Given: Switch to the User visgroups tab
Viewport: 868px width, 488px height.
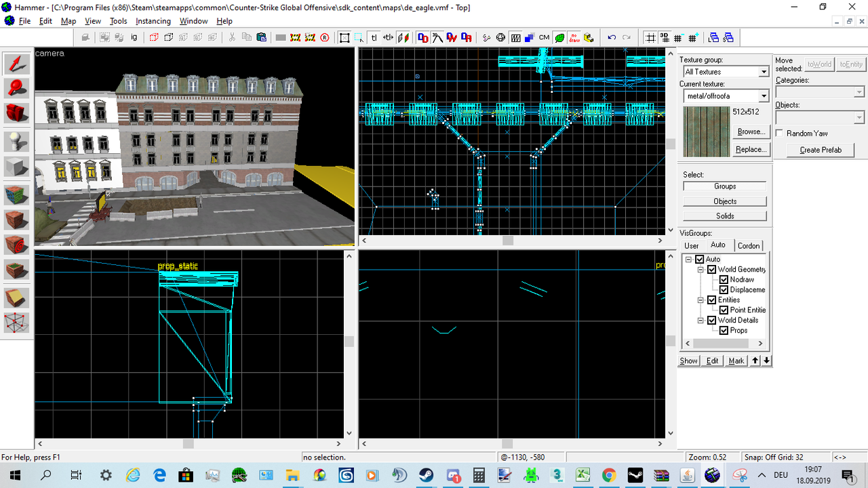Looking at the screenshot, I should point(692,246).
